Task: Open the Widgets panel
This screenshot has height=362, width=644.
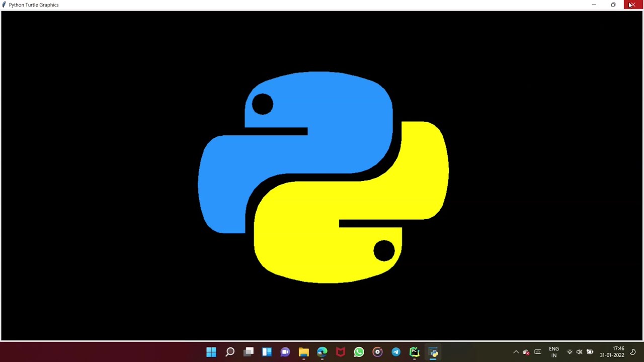Action: tap(267, 352)
